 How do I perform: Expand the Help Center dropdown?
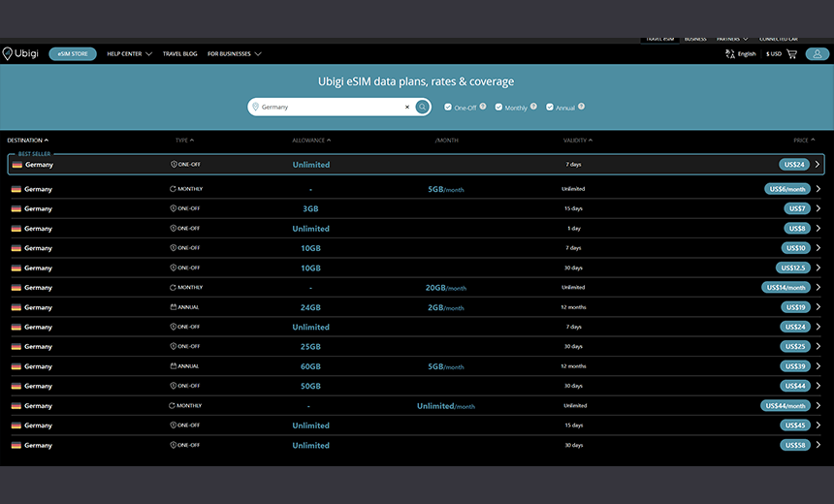point(129,53)
